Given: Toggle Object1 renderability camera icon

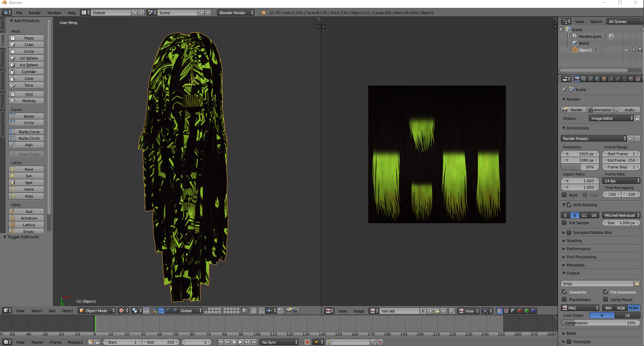Looking at the screenshot, I should coord(640,50).
